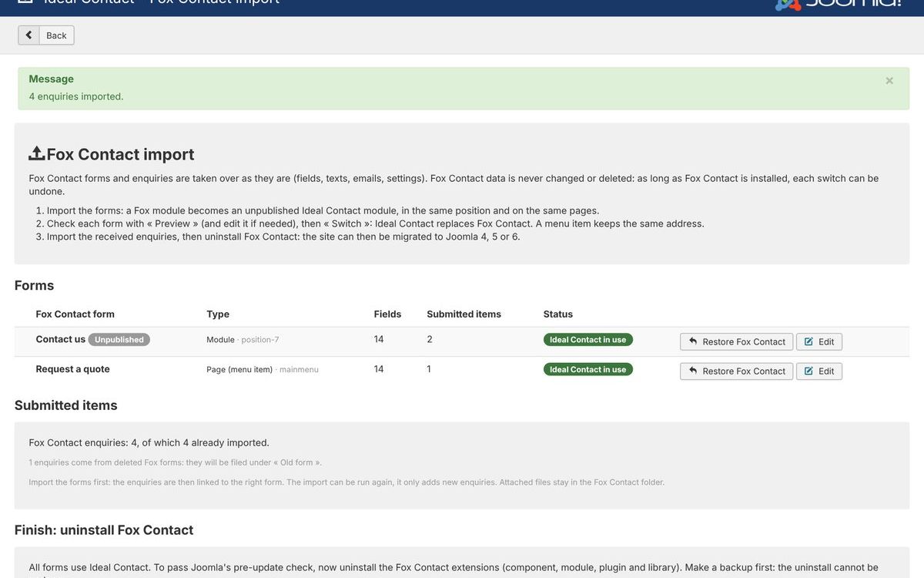Click 'Module · position-7' type text
The image size is (924, 578).
pyautogui.click(x=243, y=340)
